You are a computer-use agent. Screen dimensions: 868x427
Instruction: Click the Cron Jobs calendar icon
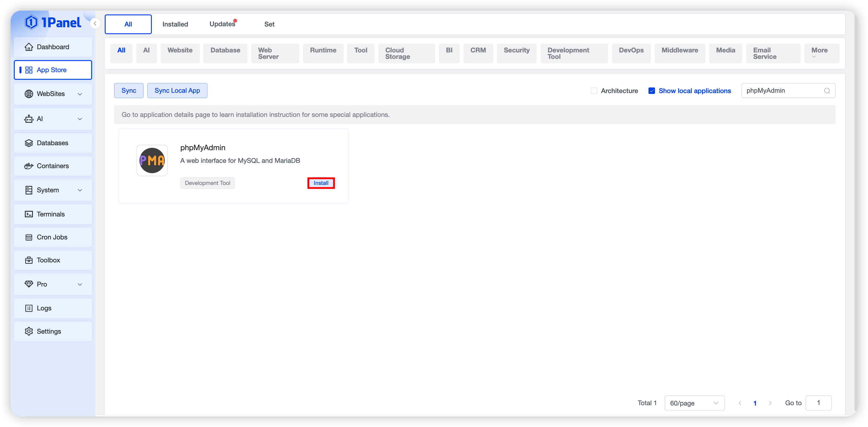pos(29,237)
